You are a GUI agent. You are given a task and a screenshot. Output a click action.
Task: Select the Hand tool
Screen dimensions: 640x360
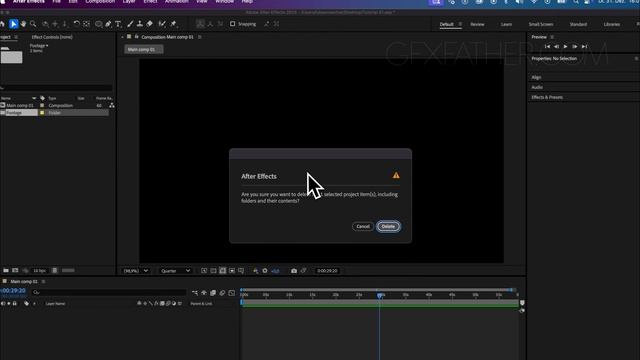click(24, 24)
